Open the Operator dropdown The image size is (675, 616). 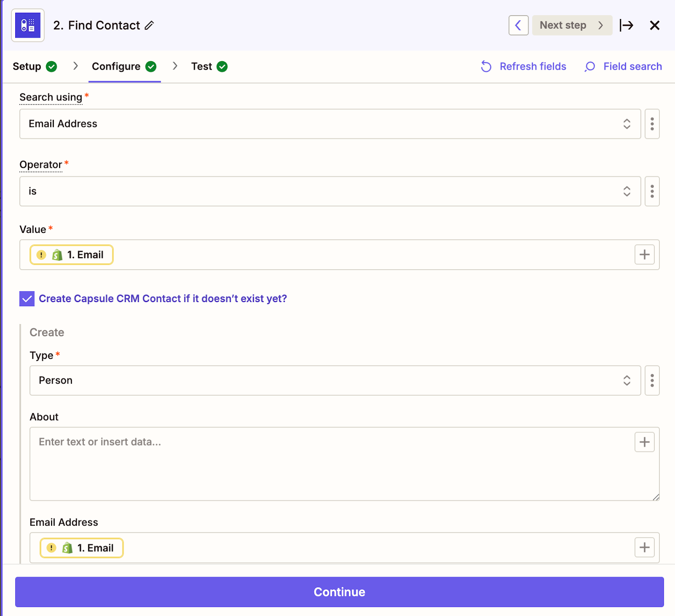[x=330, y=192]
